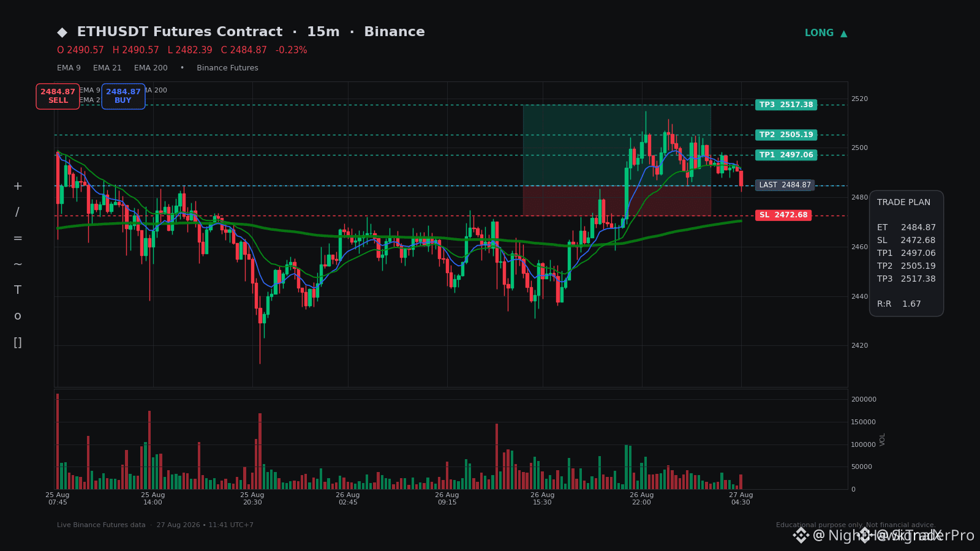Image resolution: width=980 pixels, height=551 pixels.
Task: Select the trend line slash tool
Action: tap(18, 212)
